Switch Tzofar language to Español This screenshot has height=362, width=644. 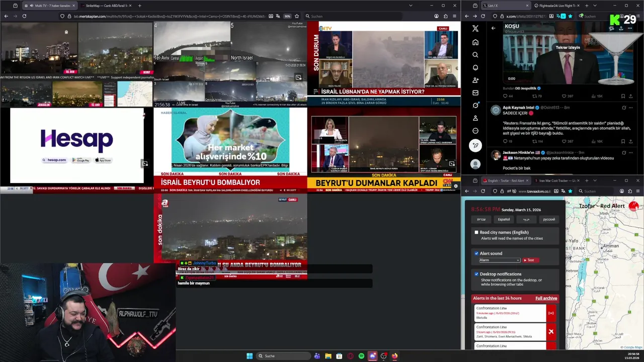(504, 219)
